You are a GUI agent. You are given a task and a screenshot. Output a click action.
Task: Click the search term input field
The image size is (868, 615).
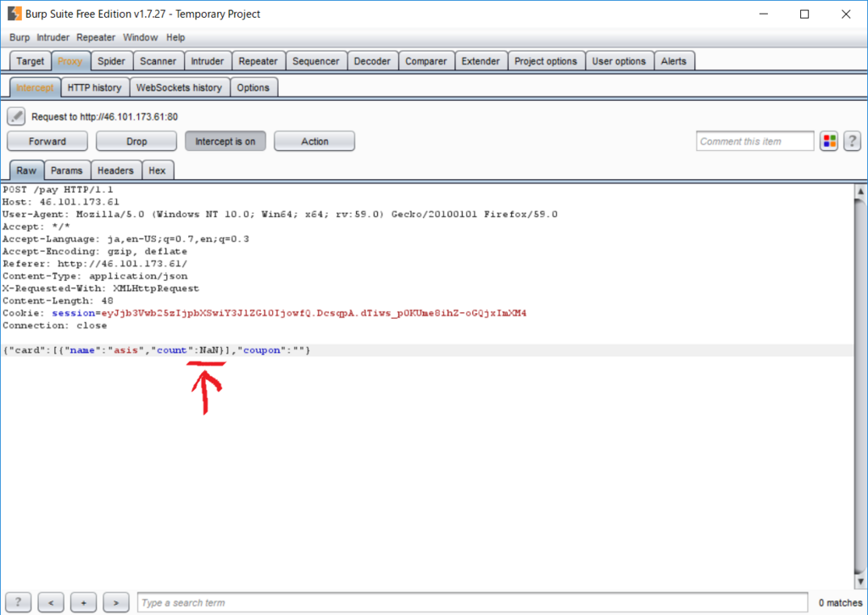pyautogui.click(x=472, y=602)
